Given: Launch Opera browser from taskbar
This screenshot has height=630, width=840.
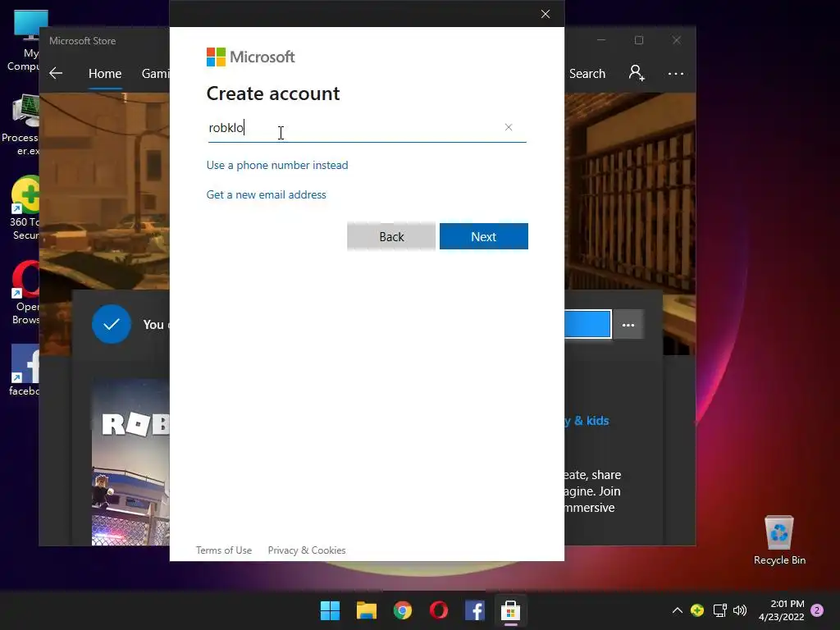Looking at the screenshot, I should (439, 610).
